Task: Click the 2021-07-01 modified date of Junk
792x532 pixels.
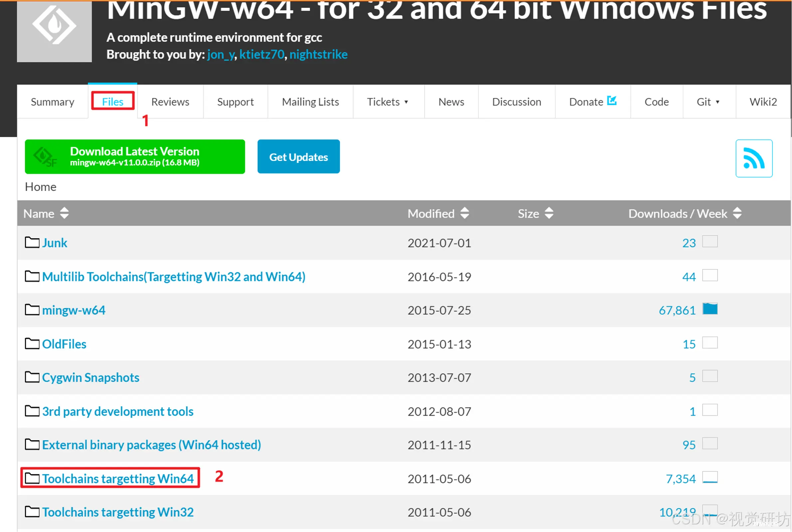Action: (x=440, y=243)
